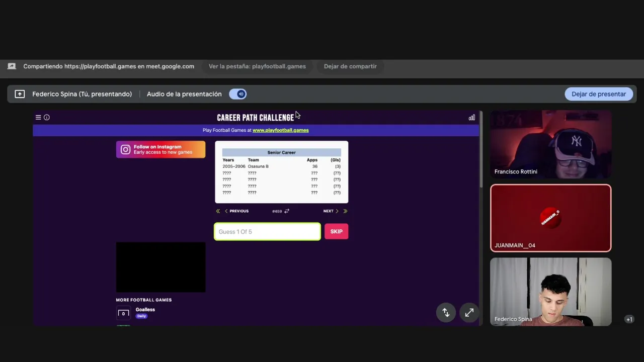Click the screen-share icon in the sharing bar

12,66
